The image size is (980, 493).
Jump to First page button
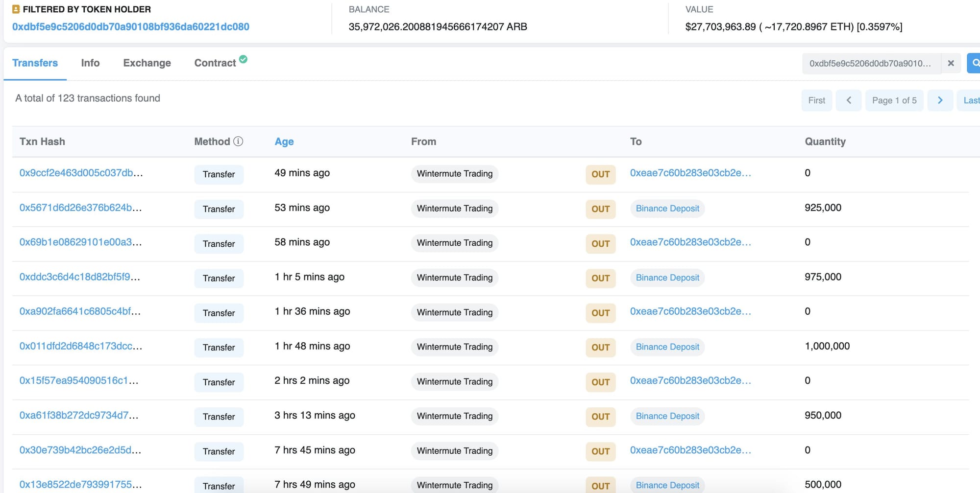pos(816,100)
